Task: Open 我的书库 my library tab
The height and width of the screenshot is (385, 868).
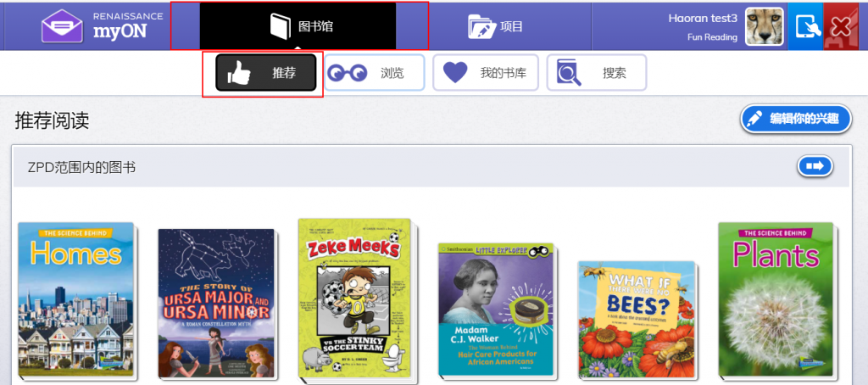Action: pyautogui.click(x=486, y=73)
